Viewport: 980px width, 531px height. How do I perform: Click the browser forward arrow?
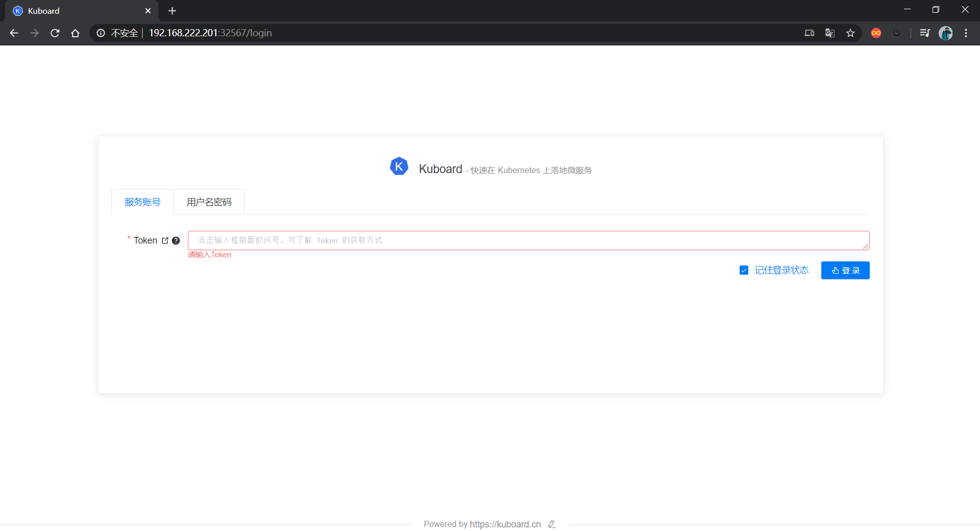click(34, 33)
